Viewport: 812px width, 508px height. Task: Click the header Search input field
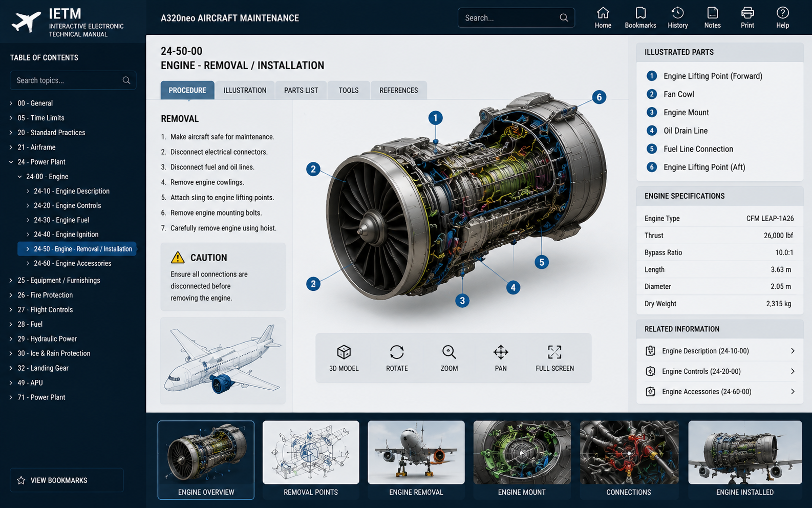516,17
